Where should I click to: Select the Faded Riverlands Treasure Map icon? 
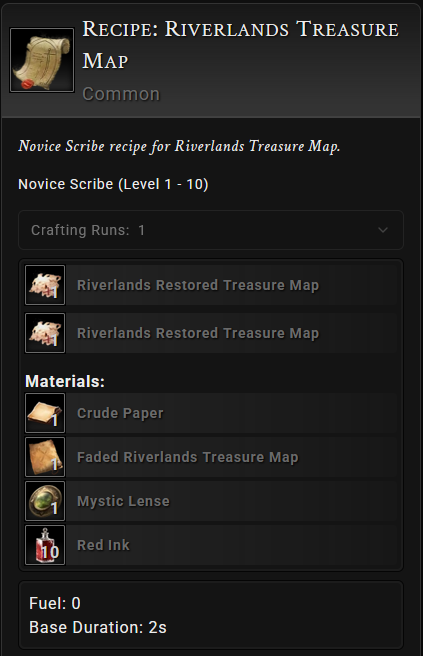click(x=45, y=457)
